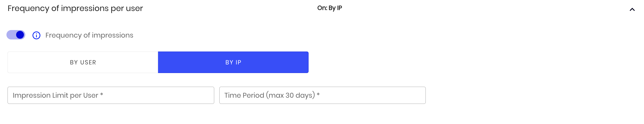
Task: Click the "On: By IP" status text
Action: point(330,8)
